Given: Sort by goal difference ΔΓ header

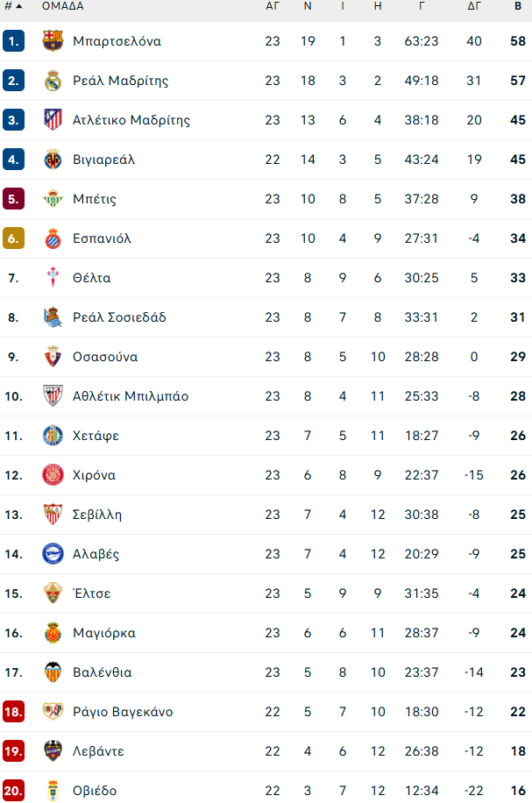Looking at the screenshot, I should 474,6.
